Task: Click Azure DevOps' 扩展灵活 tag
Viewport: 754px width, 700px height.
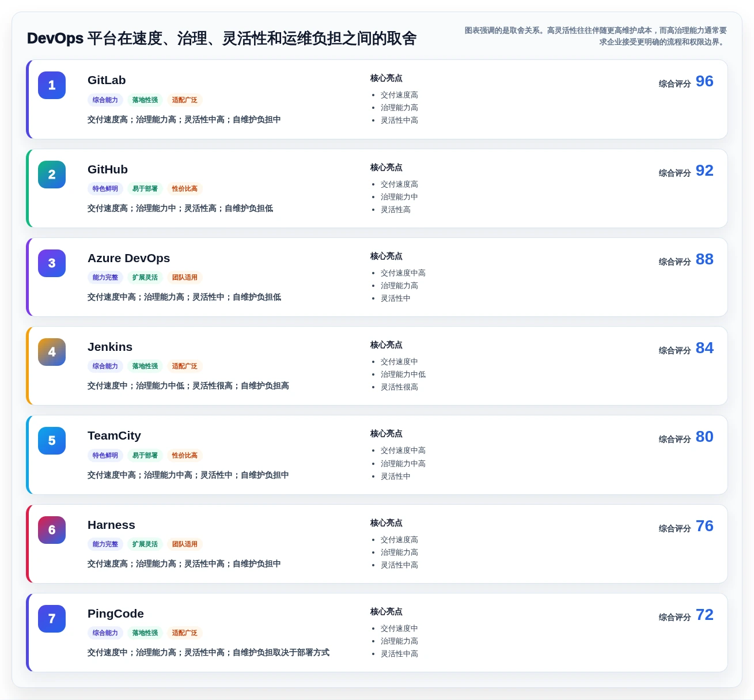Action: tap(145, 277)
